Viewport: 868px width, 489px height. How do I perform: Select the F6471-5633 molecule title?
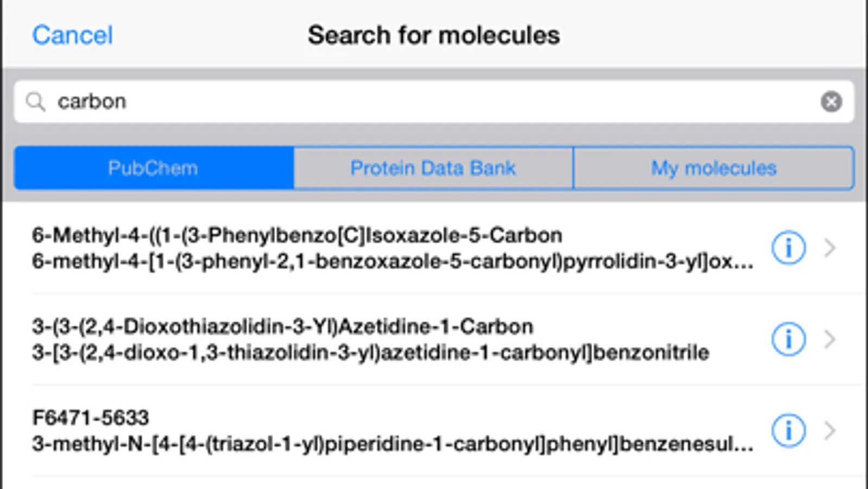pyautogui.click(x=91, y=418)
